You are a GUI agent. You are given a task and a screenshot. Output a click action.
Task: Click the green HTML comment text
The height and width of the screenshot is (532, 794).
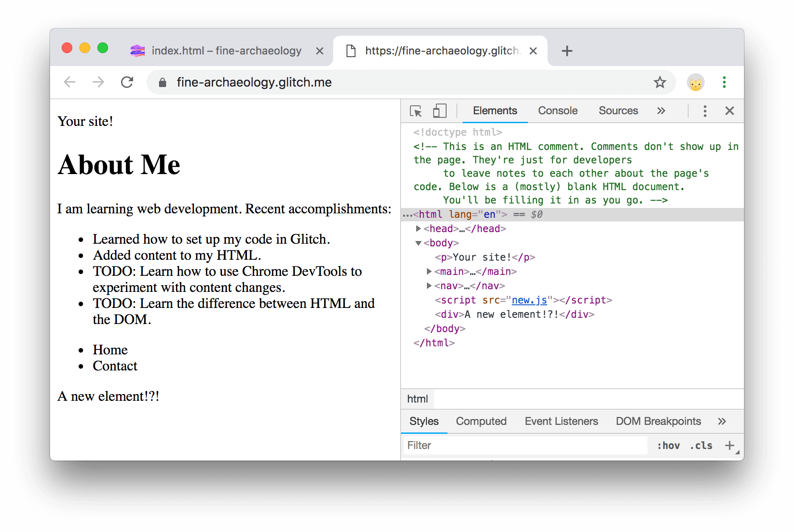point(576,173)
